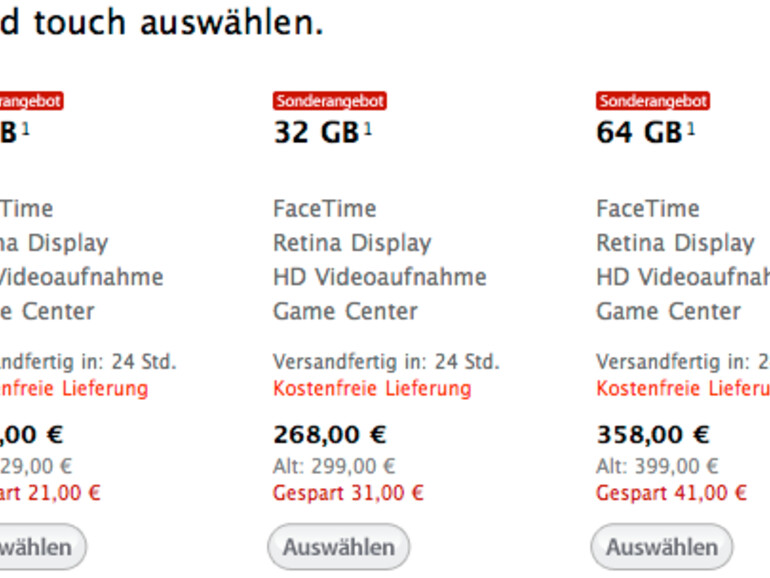Click Retina Display in the 64 GB column

pos(675,243)
